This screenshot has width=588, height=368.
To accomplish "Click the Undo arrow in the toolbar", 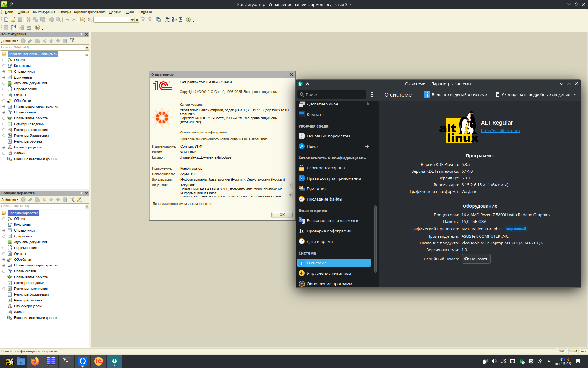I will (x=67, y=20).
